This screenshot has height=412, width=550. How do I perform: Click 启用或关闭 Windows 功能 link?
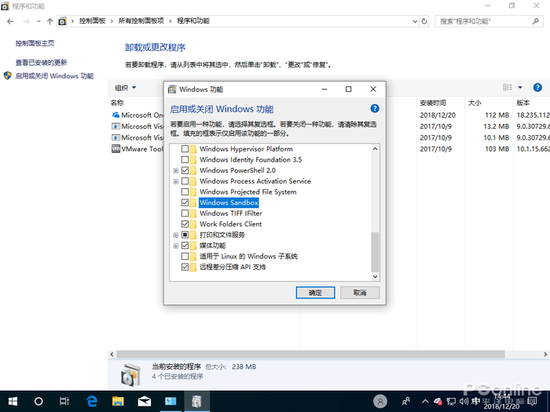click(x=54, y=76)
